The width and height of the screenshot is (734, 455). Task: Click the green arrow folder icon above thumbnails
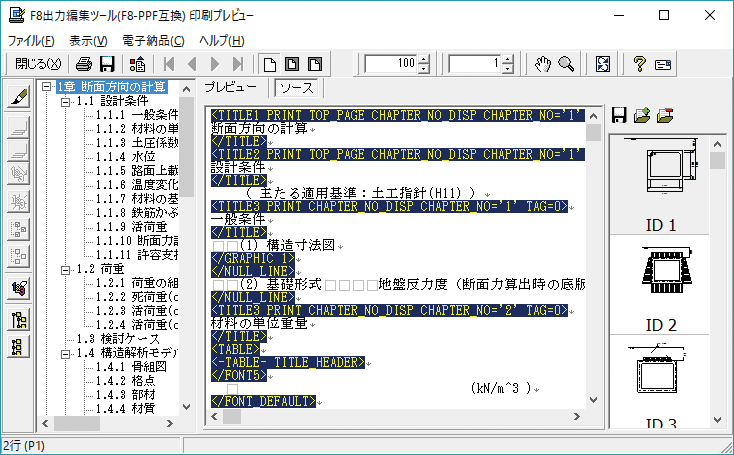tap(642, 115)
